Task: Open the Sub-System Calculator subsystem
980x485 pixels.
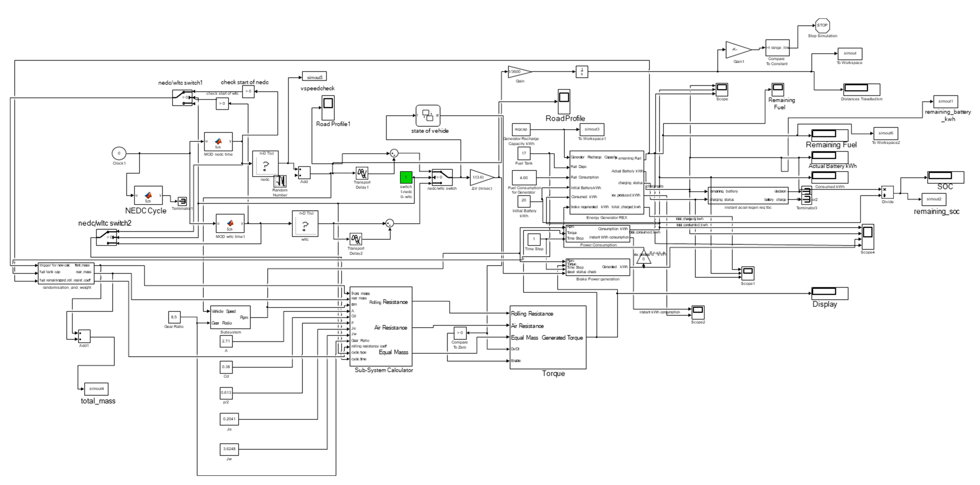Action: coord(381,326)
